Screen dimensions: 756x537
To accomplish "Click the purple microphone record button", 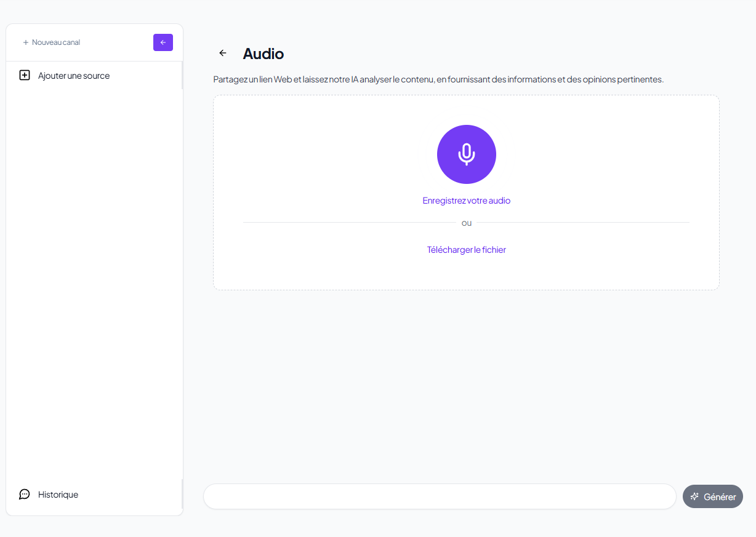I will pos(467,154).
